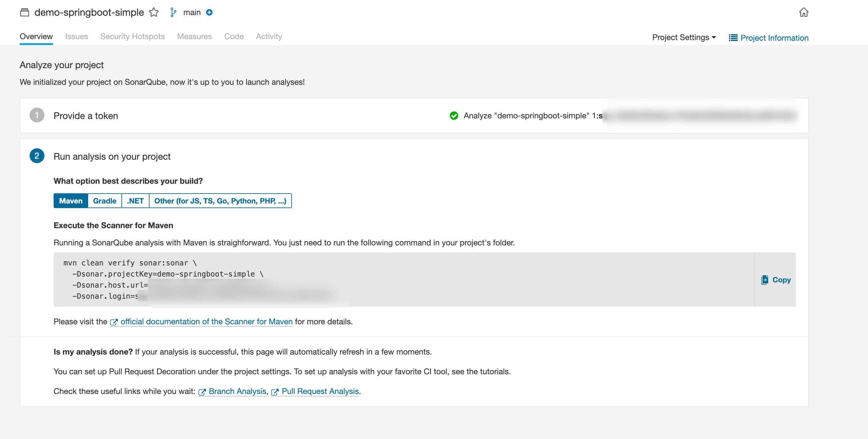
Task: Click the home icon at top right
Action: 803,12
